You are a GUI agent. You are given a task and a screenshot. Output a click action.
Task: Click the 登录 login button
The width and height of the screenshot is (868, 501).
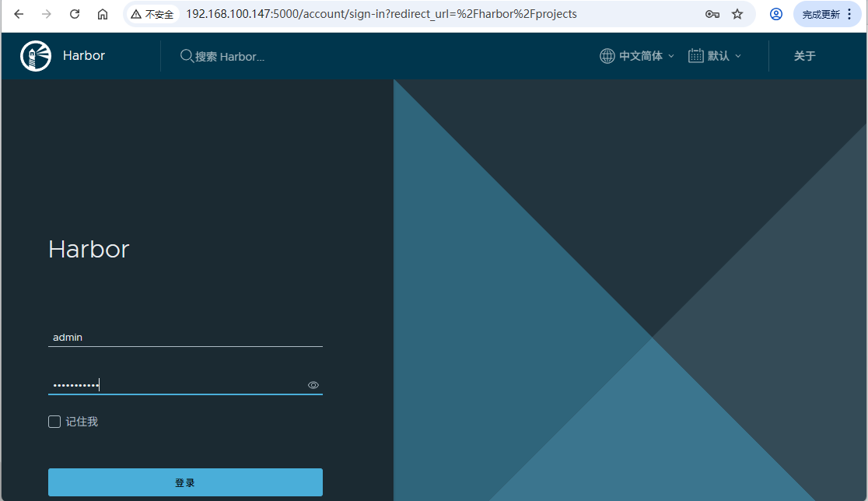point(185,482)
